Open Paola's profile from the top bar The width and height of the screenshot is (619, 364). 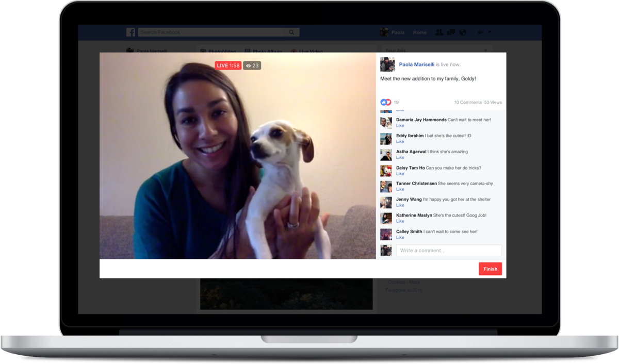point(397,32)
